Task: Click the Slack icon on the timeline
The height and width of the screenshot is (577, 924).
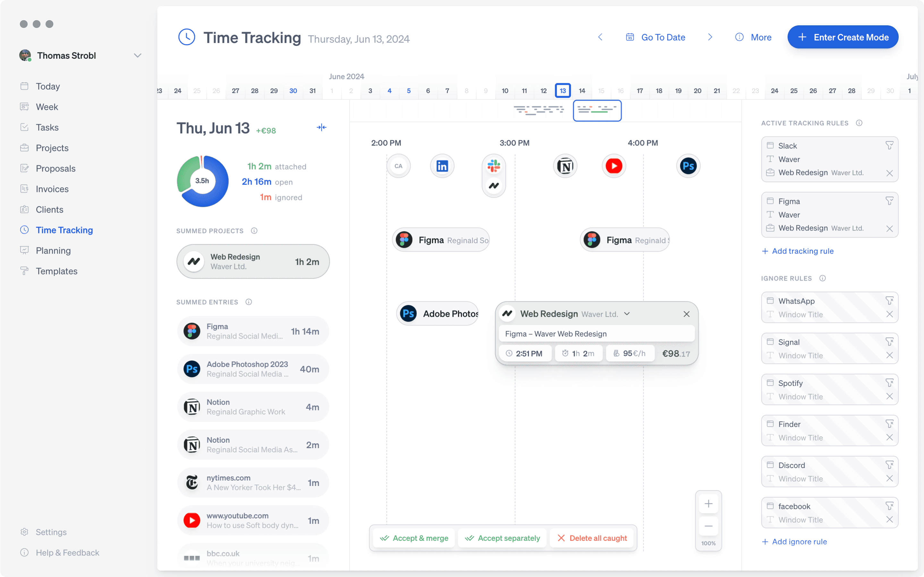Action: pos(494,166)
